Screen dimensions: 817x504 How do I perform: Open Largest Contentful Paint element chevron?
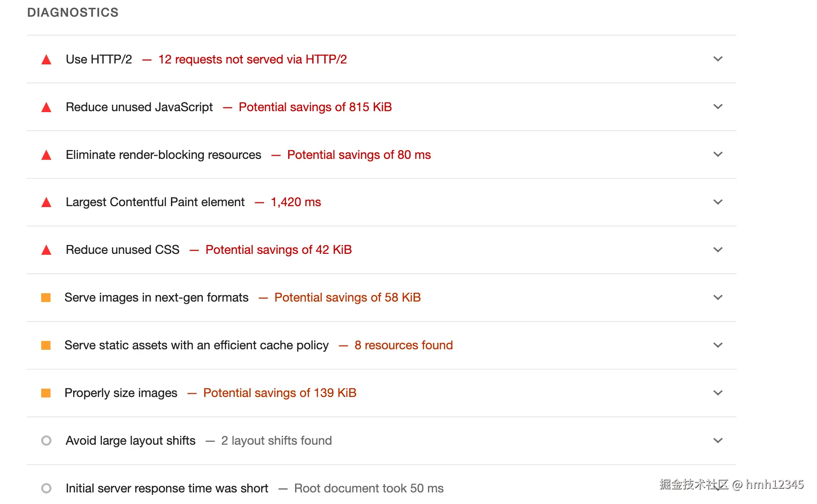pyautogui.click(x=718, y=202)
